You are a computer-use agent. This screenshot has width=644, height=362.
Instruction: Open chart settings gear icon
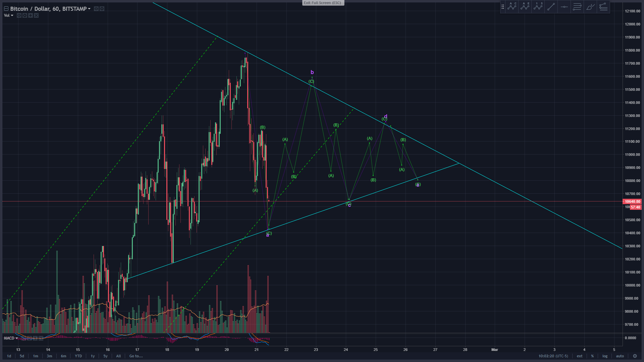[635, 356]
